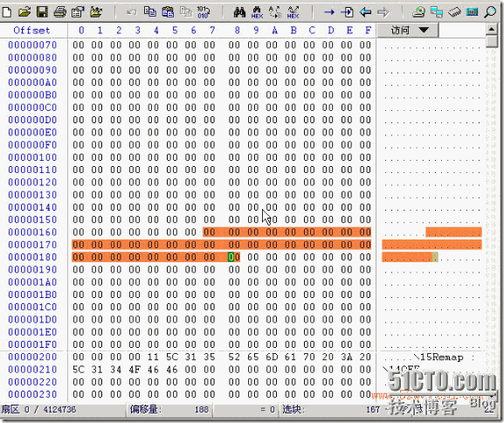
Task: Click the open folder with arrow icon
Action: (96, 12)
